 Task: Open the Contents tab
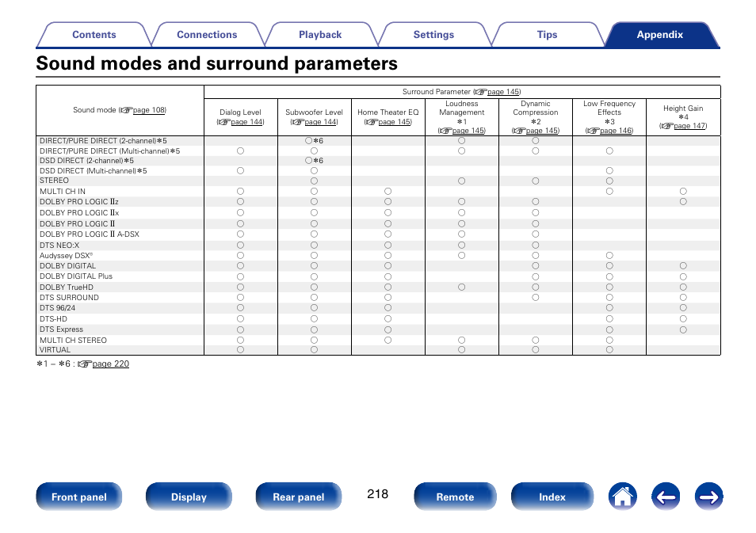(x=94, y=35)
